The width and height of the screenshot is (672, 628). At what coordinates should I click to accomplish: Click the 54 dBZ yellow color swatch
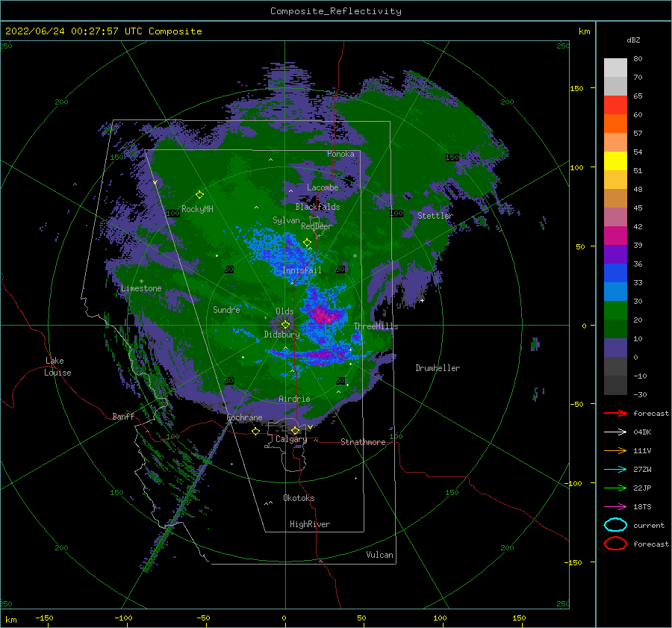[615, 161]
